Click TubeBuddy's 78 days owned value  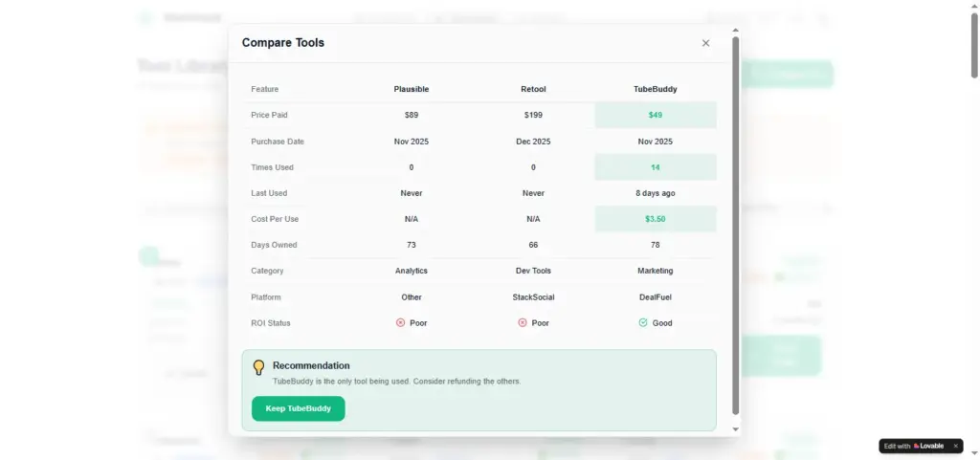coord(655,245)
